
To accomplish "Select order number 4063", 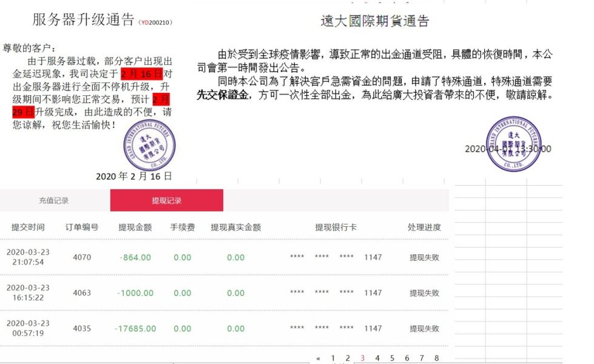I will [x=82, y=293].
